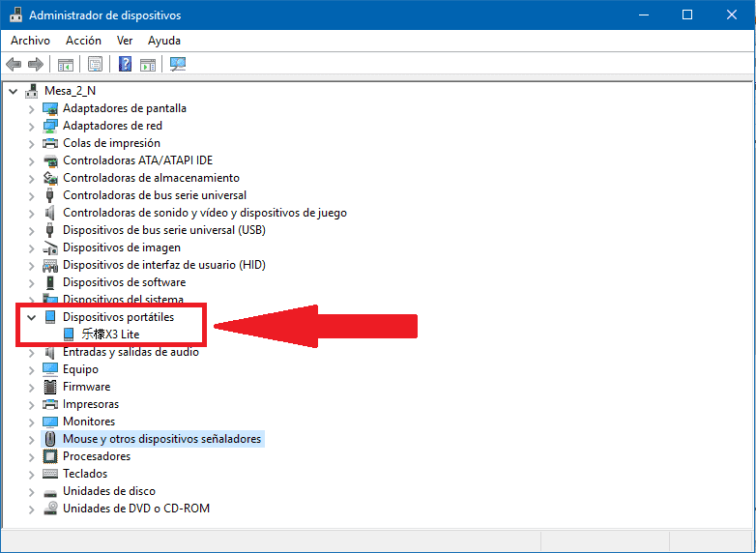Click the Colas de impresión printer icon
This screenshot has height=553, width=756.
pyautogui.click(x=50, y=143)
